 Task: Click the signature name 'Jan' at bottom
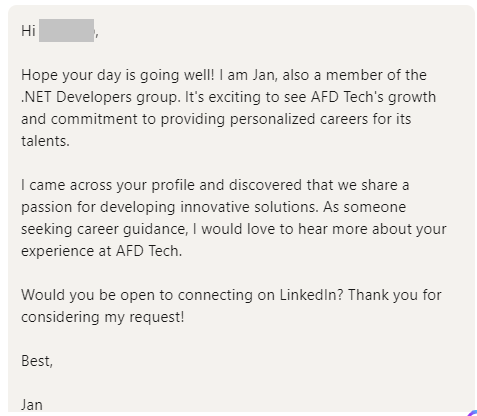pos(32,405)
